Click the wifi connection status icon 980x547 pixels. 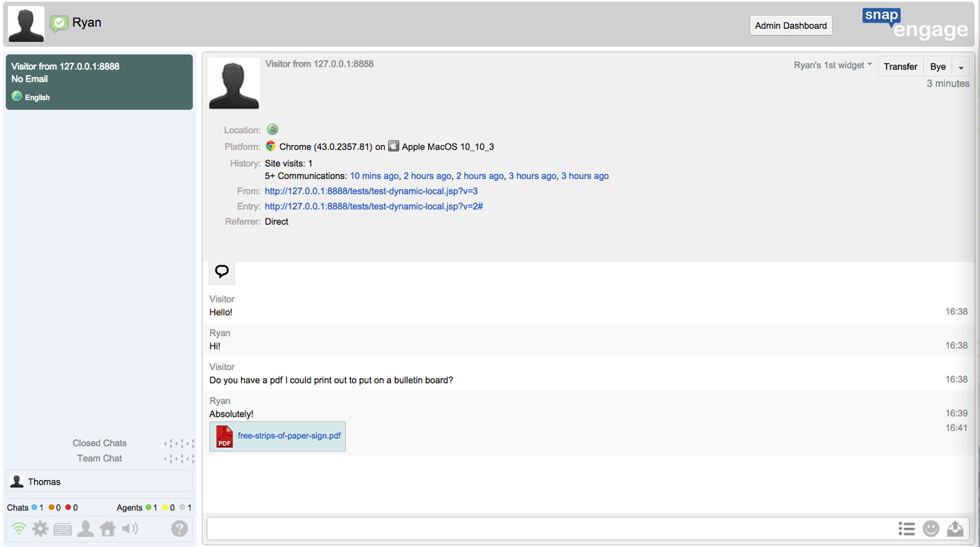19,529
